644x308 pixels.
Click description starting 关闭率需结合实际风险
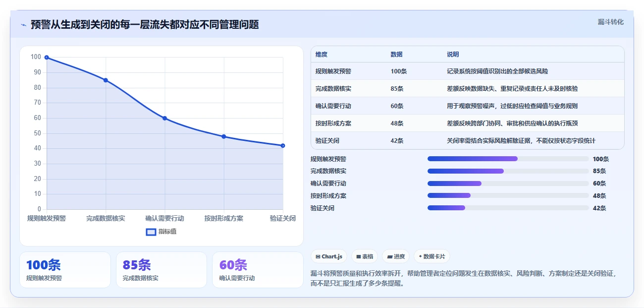point(521,141)
